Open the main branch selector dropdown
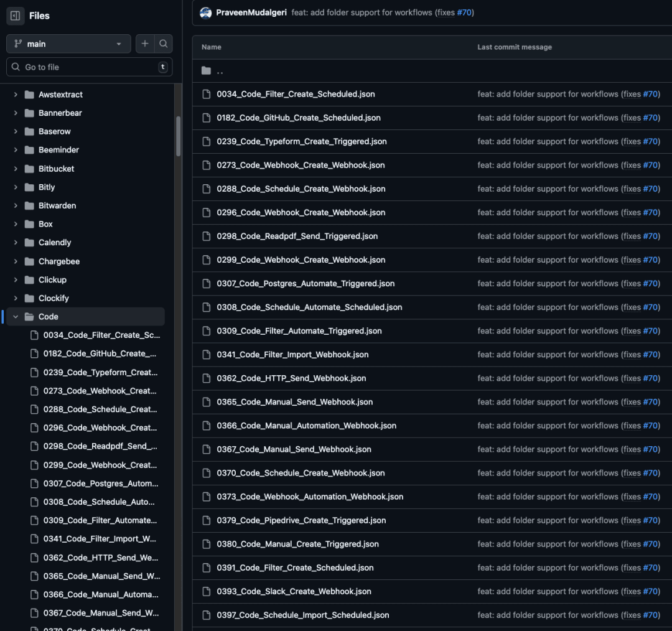This screenshot has width=672, height=631. coord(68,44)
